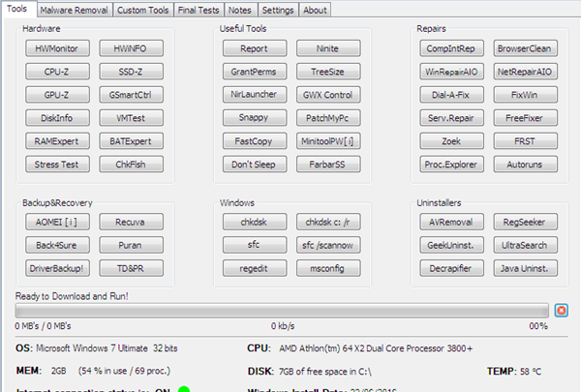Run ChkFlsh
Image resolution: width=581 pixels, height=392 pixels.
(x=131, y=165)
